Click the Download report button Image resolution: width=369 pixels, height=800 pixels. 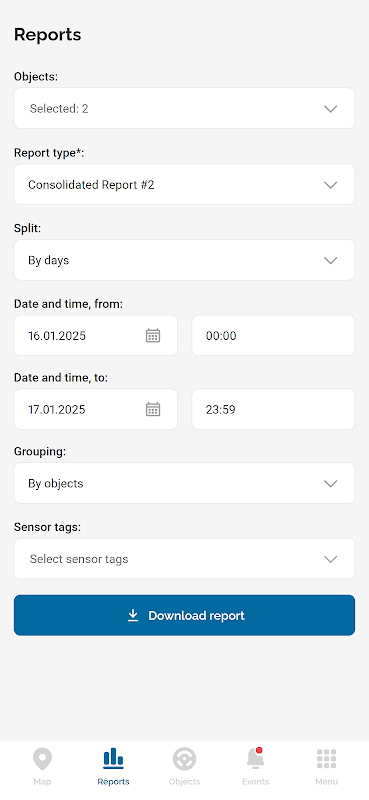[184, 615]
